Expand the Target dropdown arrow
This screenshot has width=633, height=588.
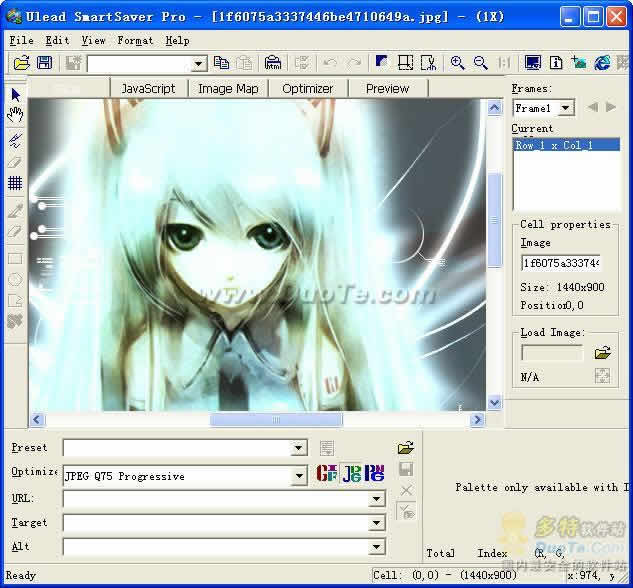[376, 523]
